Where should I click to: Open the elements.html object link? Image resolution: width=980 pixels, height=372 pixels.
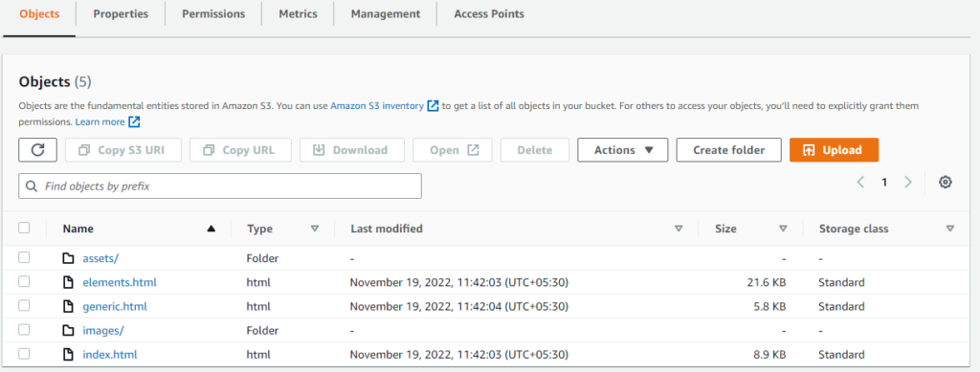[120, 282]
